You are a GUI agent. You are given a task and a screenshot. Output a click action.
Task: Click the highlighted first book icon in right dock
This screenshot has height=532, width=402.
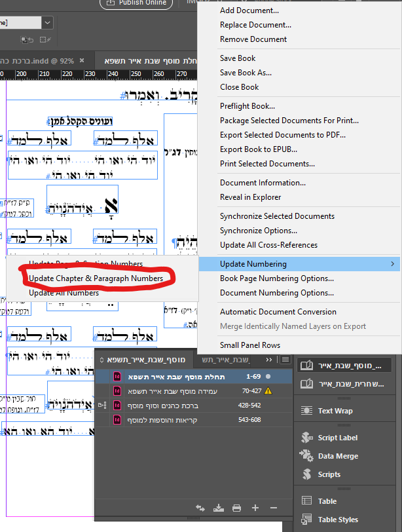coord(307,366)
